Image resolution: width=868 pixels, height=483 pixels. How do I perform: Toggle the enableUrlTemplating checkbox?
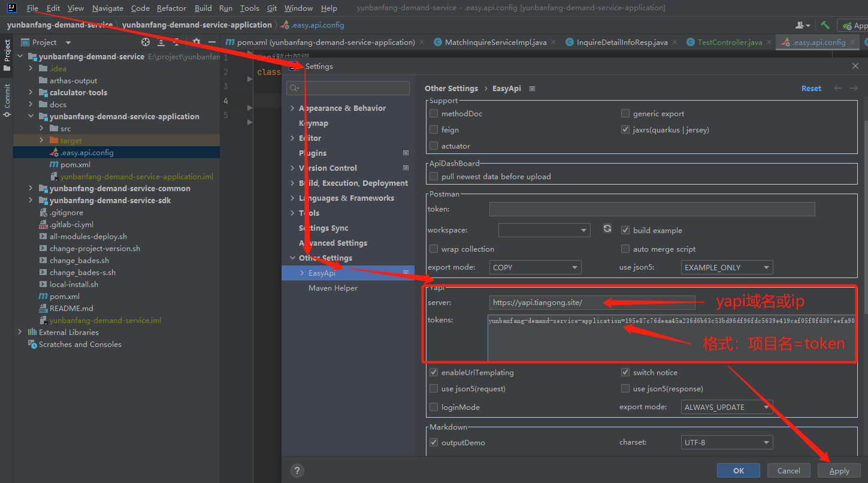434,372
